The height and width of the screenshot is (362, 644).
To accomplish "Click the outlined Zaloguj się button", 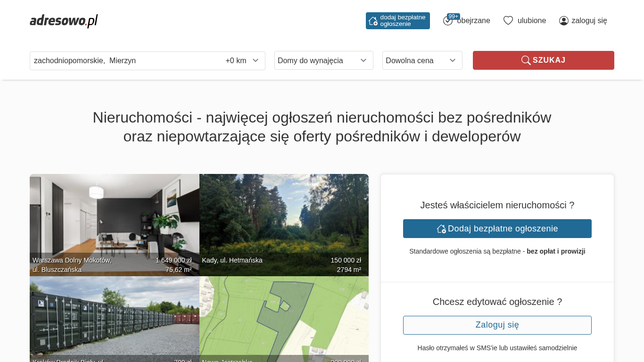I will tap(497, 325).
